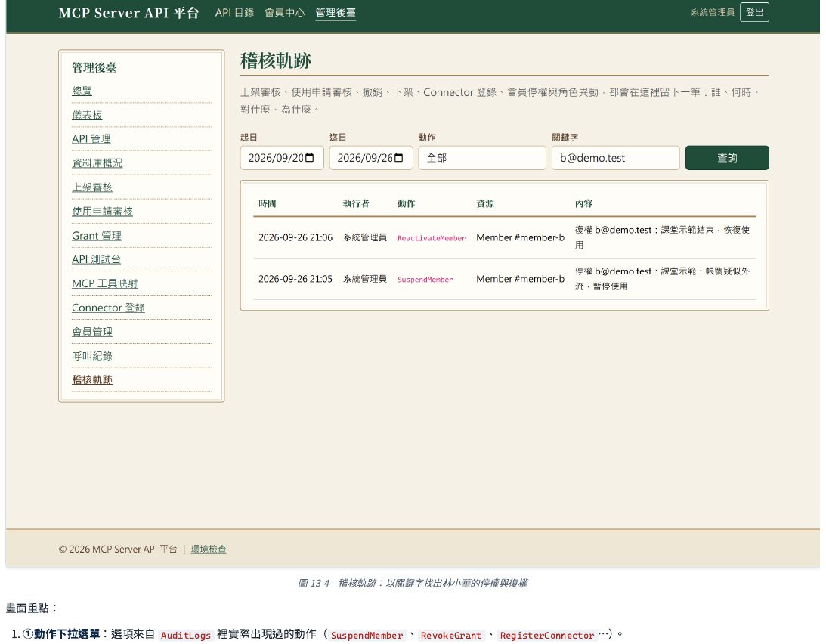This screenshot has height=644, width=826.
Task: Open Grant 管理 in the sidebar
Action: coord(97,236)
